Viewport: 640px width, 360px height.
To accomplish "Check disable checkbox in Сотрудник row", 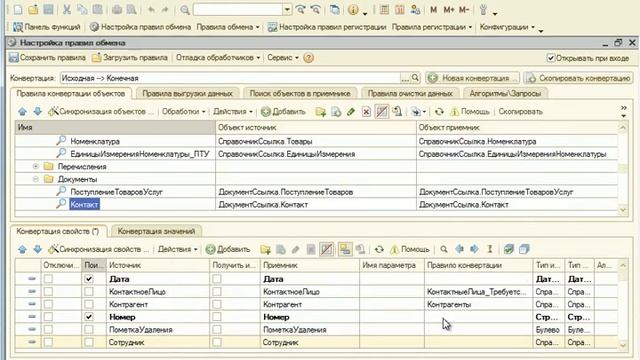I will tap(48, 342).
